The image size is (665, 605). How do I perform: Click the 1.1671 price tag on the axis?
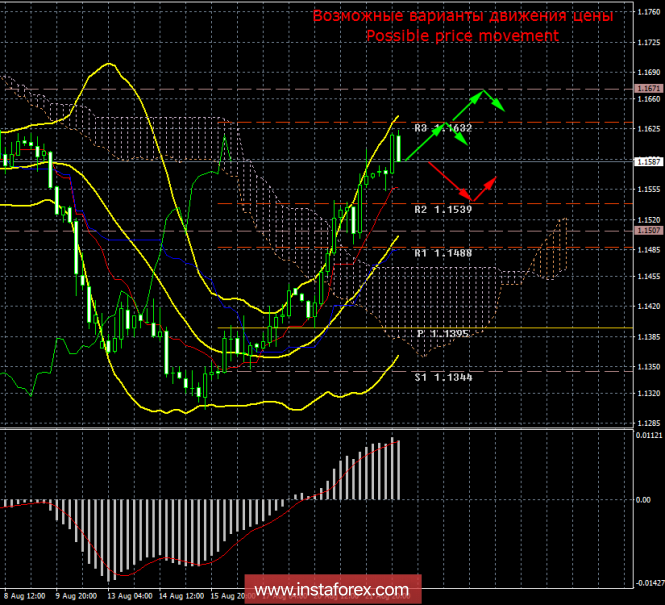click(x=648, y=89)
